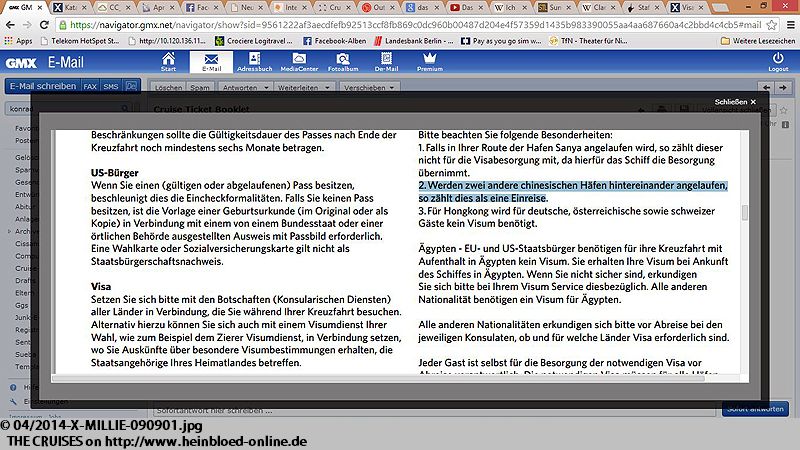
Task: Click the Spam button
Action: [x=199, y=88]
